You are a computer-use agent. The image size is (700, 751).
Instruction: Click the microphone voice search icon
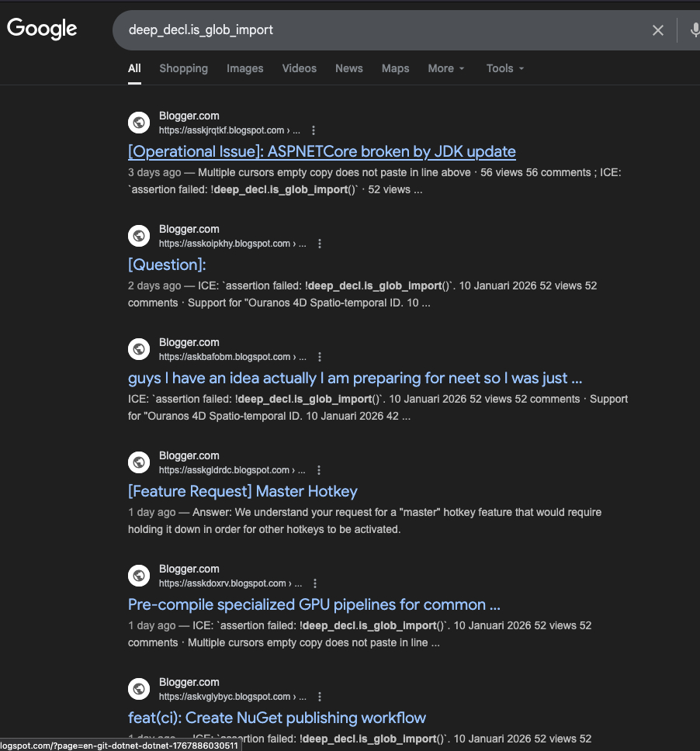tap(694, 30)
